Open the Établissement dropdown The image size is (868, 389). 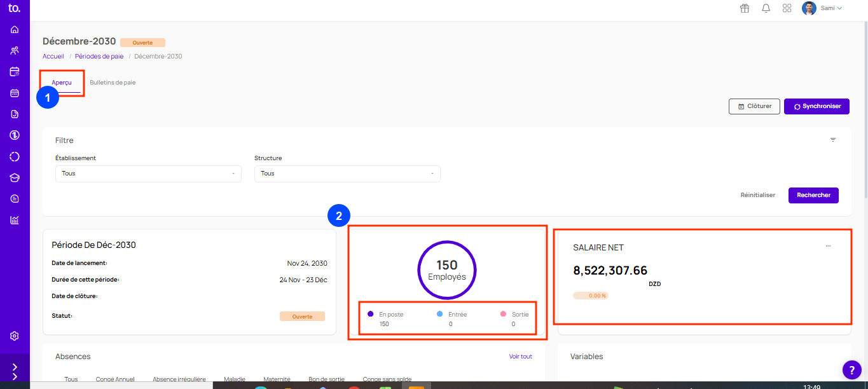click(x=148, y=174)
